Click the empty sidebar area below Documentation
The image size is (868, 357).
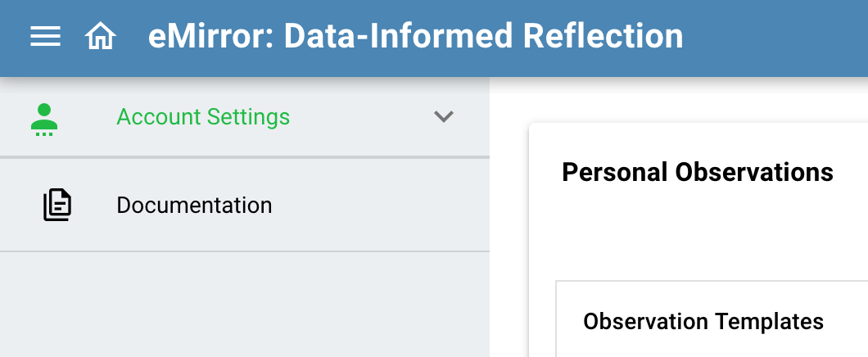point(245,305)
